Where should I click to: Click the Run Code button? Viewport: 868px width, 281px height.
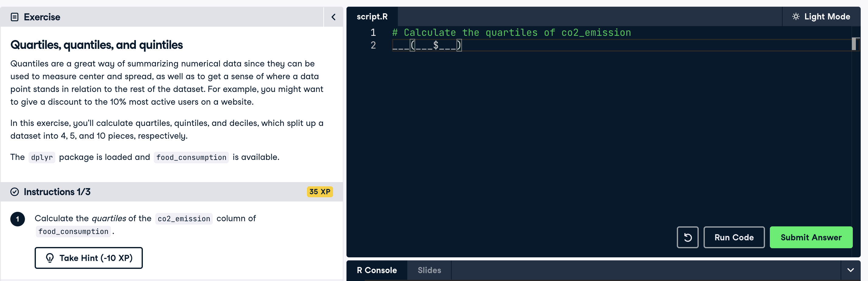pos(734,237)
